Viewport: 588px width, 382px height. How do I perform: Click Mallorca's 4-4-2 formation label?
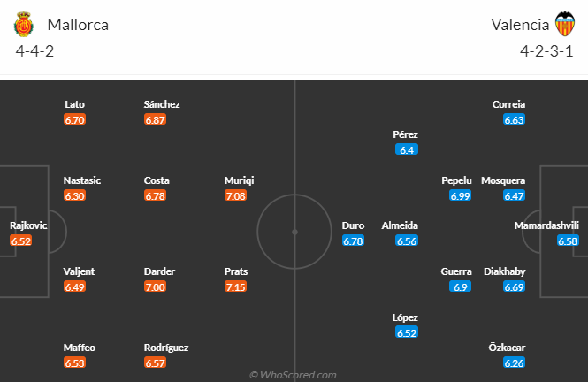(x=34, y=51)
